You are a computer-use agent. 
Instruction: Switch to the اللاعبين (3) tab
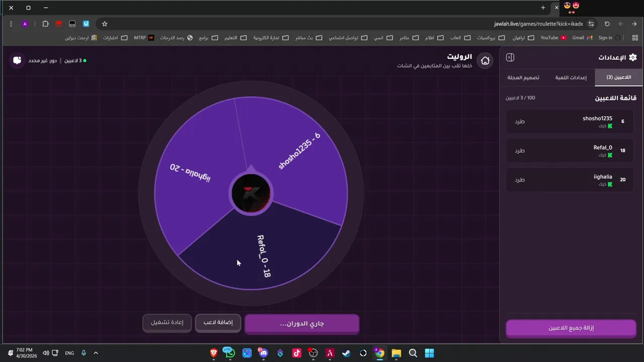click(619, 77)
